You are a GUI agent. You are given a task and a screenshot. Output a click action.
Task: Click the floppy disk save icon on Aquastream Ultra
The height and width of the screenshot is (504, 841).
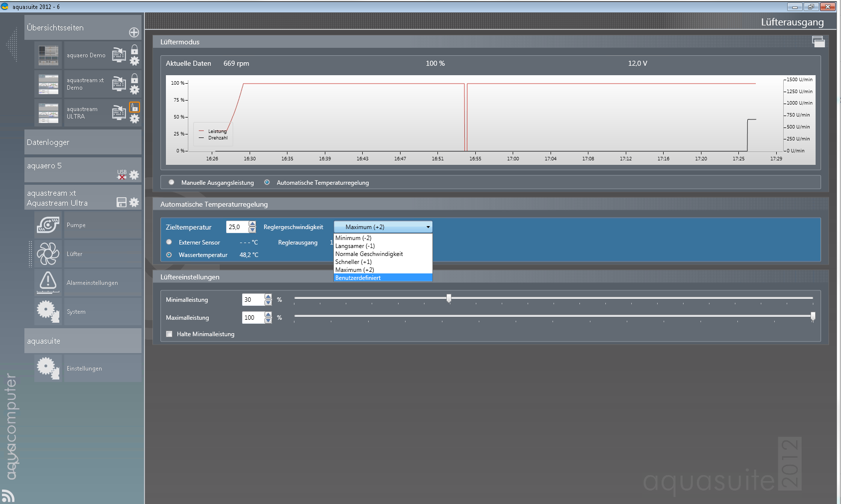tap(122, 202)
